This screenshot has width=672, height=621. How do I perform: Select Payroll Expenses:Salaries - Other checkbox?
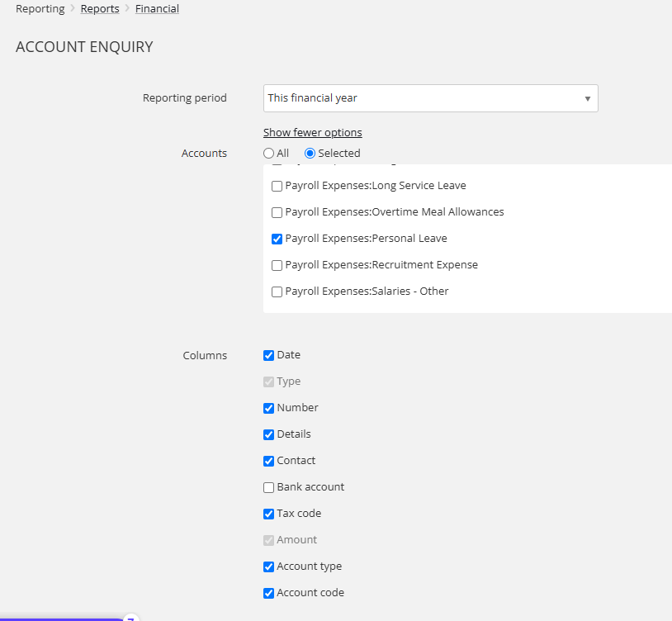pos(277,292)
